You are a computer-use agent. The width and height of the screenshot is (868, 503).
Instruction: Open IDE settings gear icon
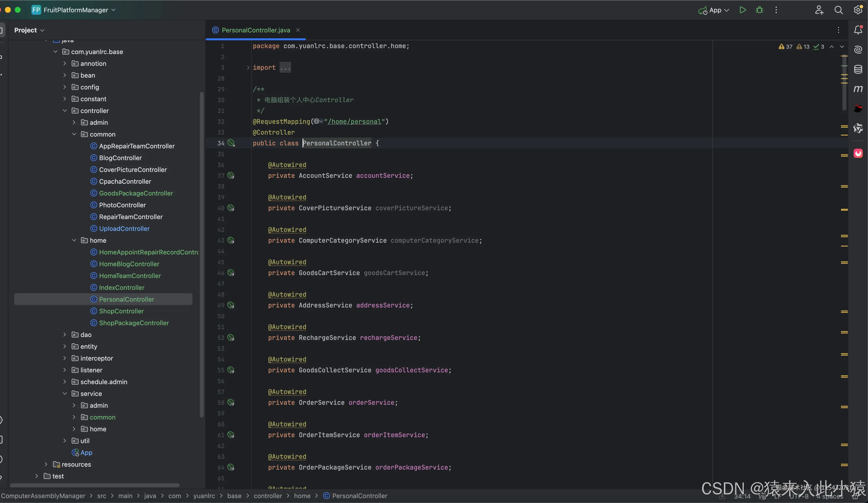[x=858, y=10]
